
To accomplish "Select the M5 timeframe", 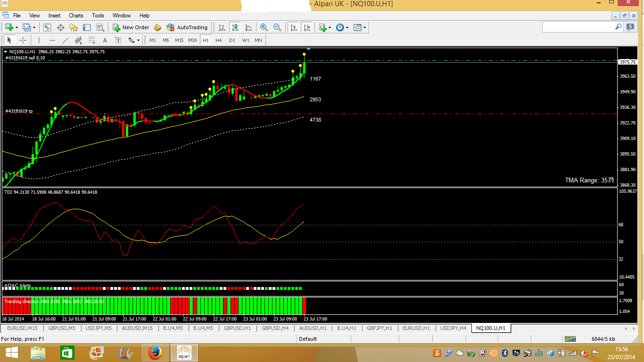I will 166,40.
